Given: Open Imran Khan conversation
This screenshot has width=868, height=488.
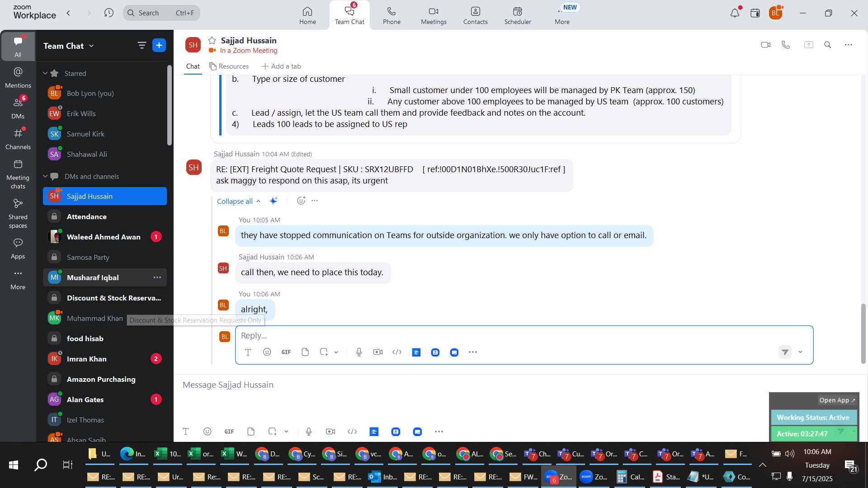Looking at the screenshot, I should [105, 359].
